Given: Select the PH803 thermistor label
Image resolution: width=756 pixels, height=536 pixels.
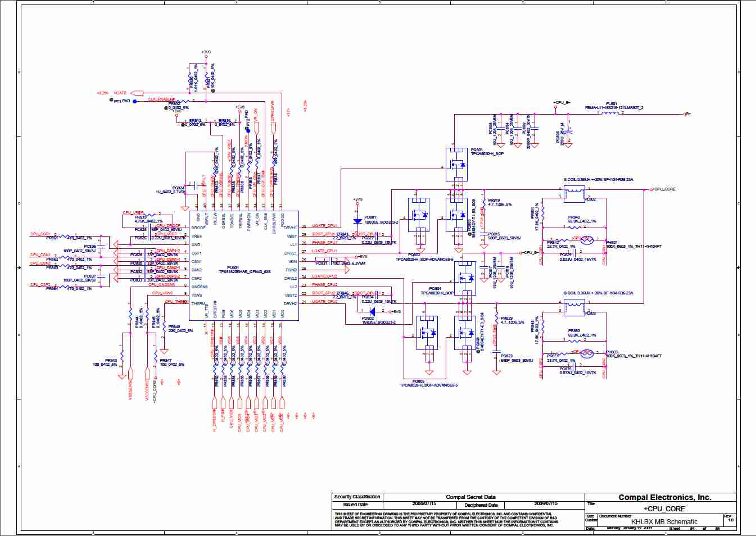Looking at the screenshot, I should point(612,352).
